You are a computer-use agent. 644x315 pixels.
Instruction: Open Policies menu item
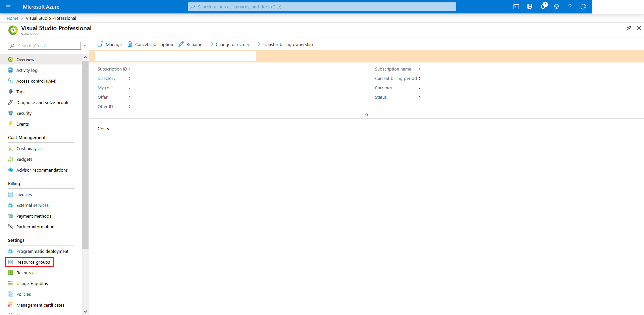pos(41,294)
